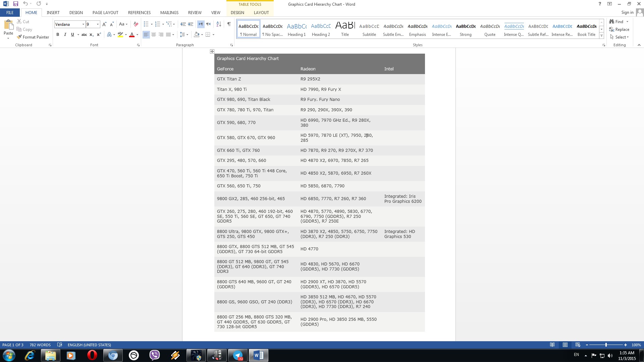The height and width of the screenshot is (362, 644).
Task: Toggle Underline formatting
Action: pos(72,35)
